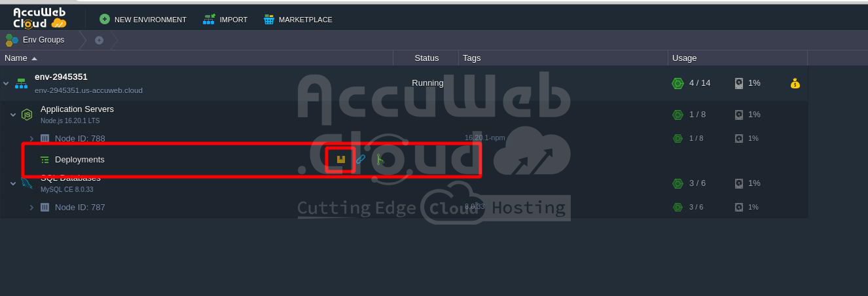Collapse the SQL Databases layer

13,183
